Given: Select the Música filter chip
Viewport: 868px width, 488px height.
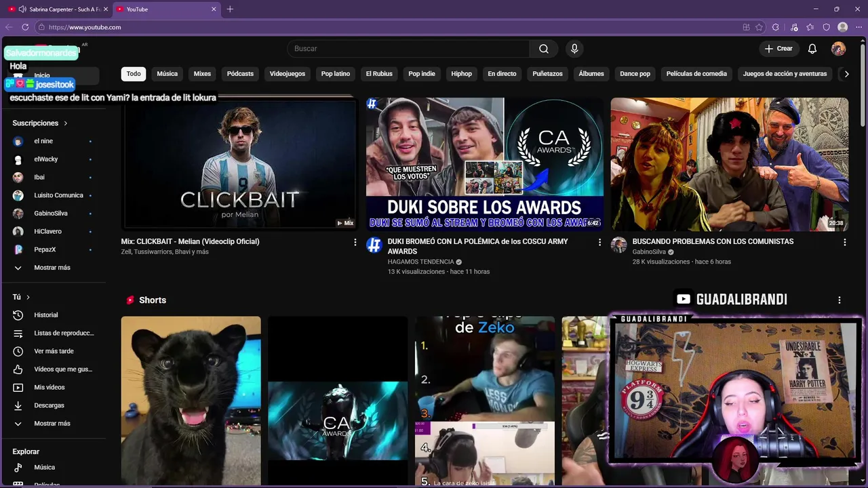Looking at the screenshot, I should (x=167, y=74).
